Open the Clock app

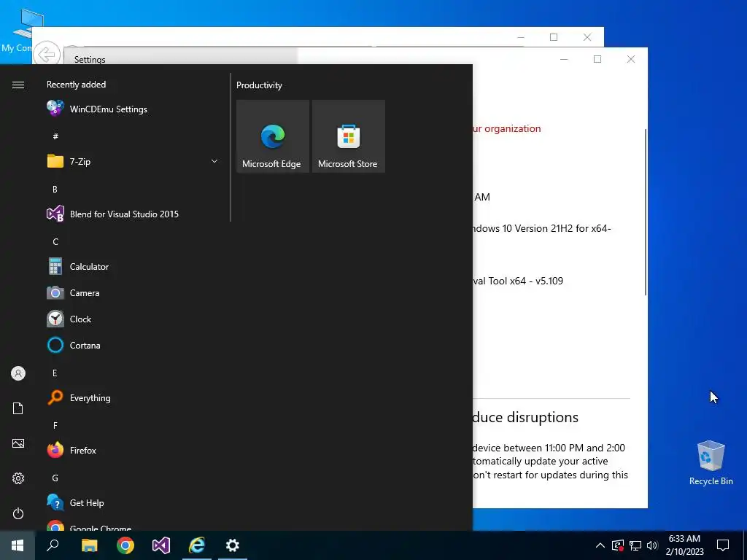click(133, 319)
